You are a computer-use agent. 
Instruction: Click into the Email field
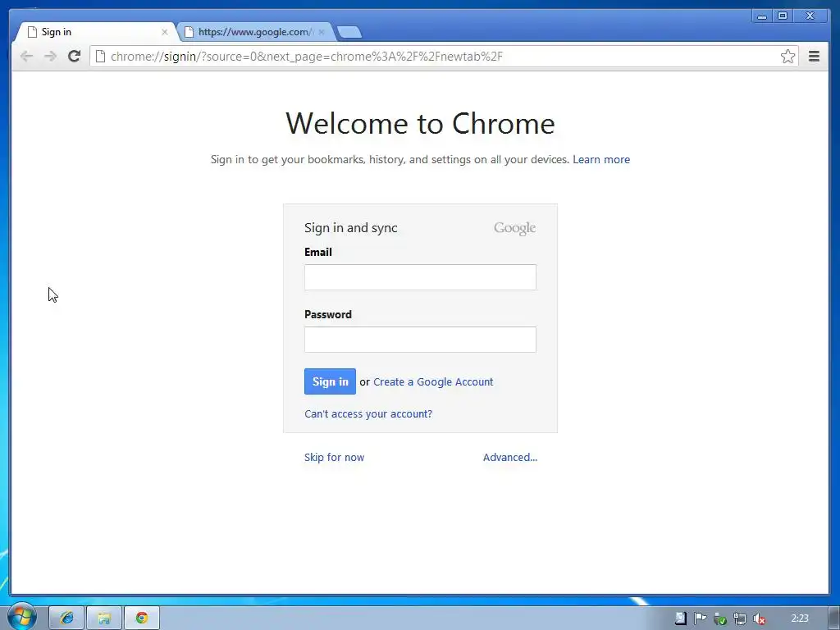coord(420,277)
